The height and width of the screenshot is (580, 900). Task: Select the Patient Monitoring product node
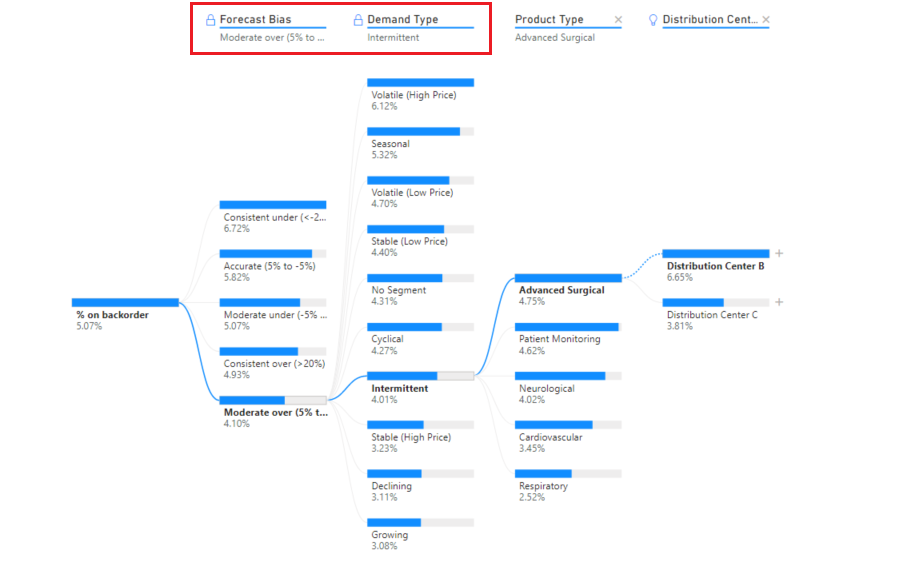point(568,339)
